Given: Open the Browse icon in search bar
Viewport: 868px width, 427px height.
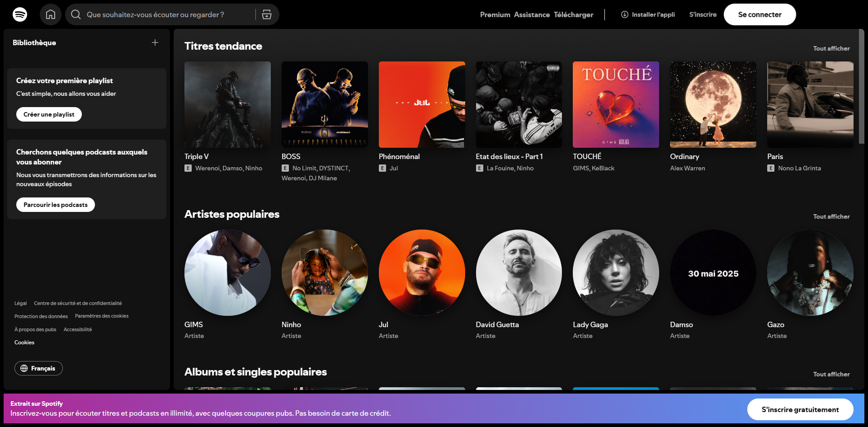Looking at the screenshot, I should [267, 14].
